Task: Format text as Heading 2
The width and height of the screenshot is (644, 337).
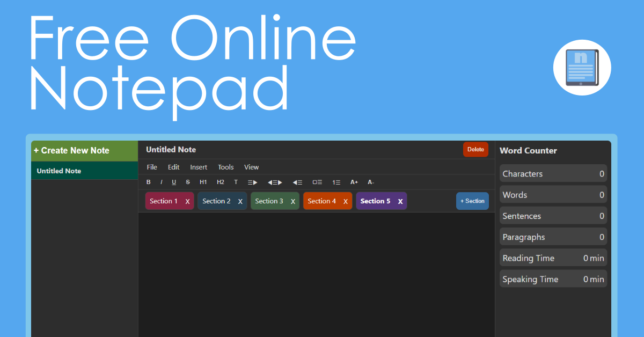Action: (x=220, y=182)
